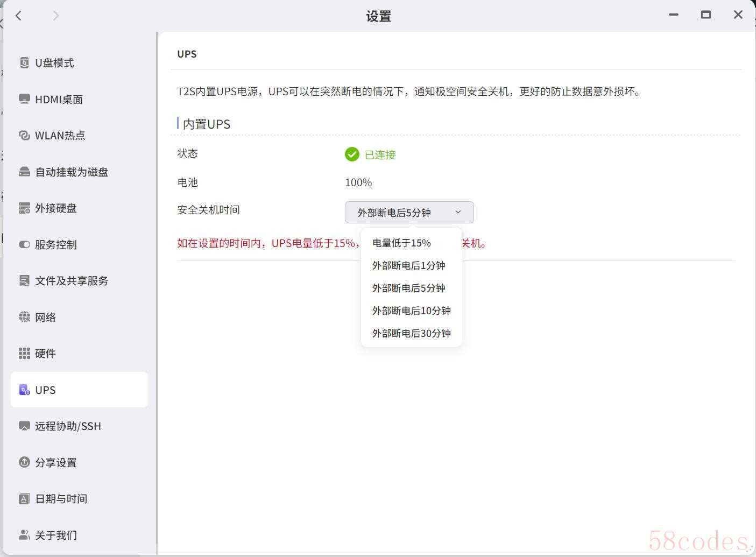Pick the 外部断电后10分钟 option
The image size is (756, 557).
click(411, 311)
